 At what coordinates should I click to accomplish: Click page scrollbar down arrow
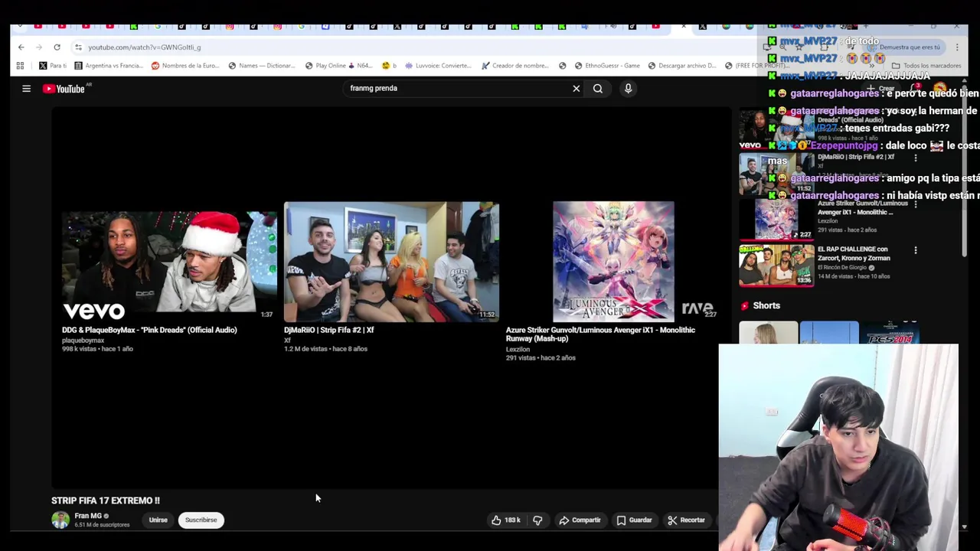tap(965, 527)
